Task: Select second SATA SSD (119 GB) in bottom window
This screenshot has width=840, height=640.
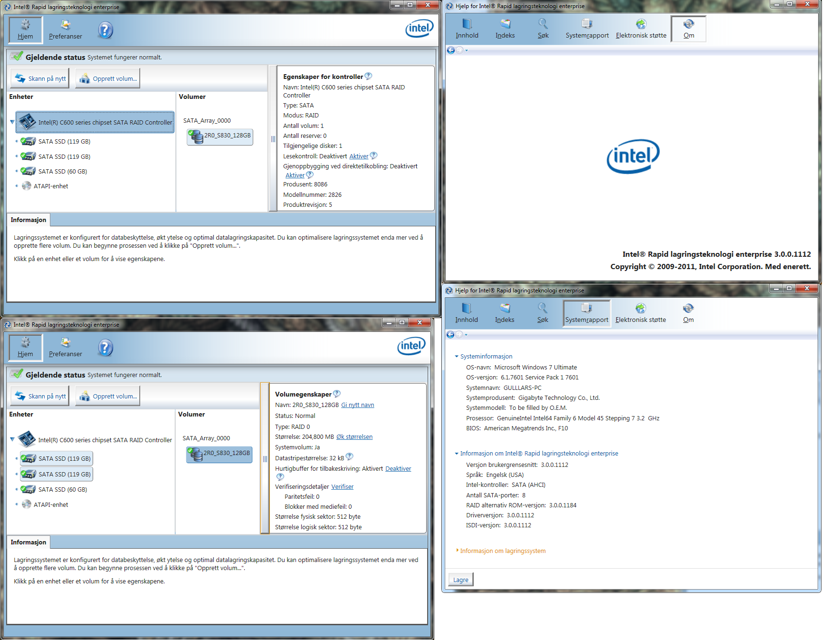Action: [56, 474]
